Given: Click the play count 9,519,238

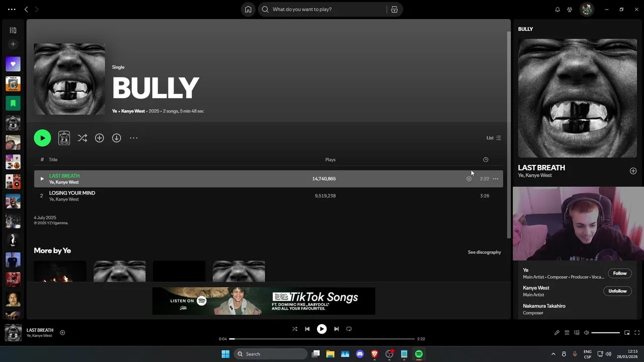Looking at the screenshot, I should (325, 196).
